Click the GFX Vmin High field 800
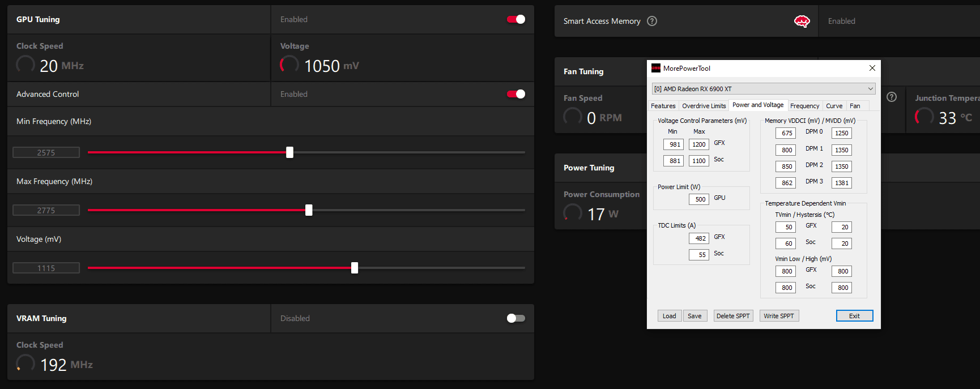The height and width of the screenshot is (389, 980). tap(842, 271)
